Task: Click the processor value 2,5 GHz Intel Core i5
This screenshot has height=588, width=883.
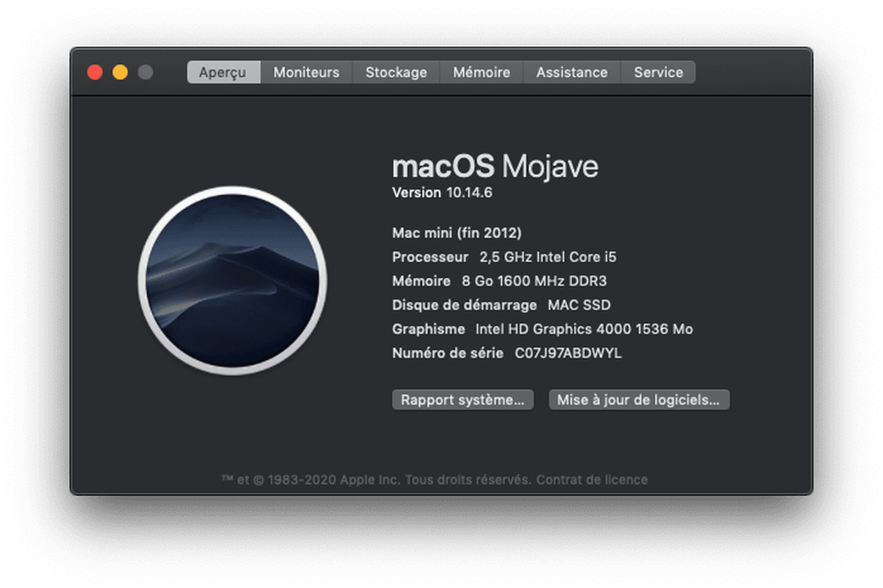Action: (548, 257)
